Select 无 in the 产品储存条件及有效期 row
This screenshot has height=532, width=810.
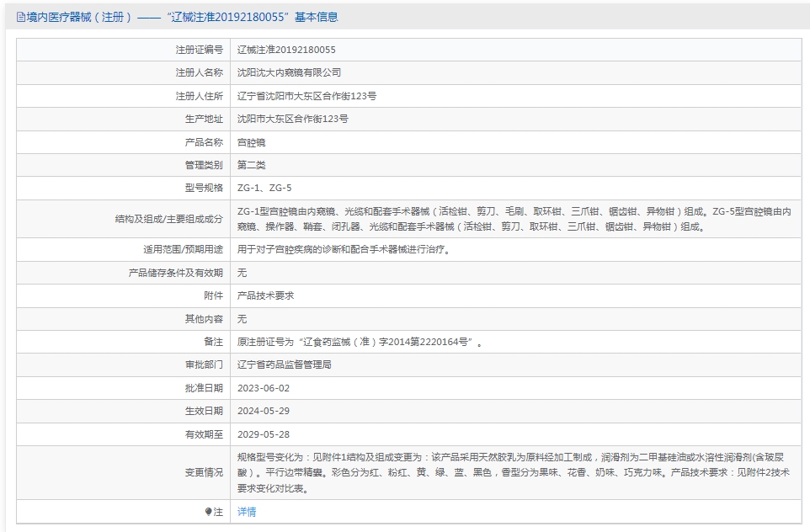[x=242, y=273]
